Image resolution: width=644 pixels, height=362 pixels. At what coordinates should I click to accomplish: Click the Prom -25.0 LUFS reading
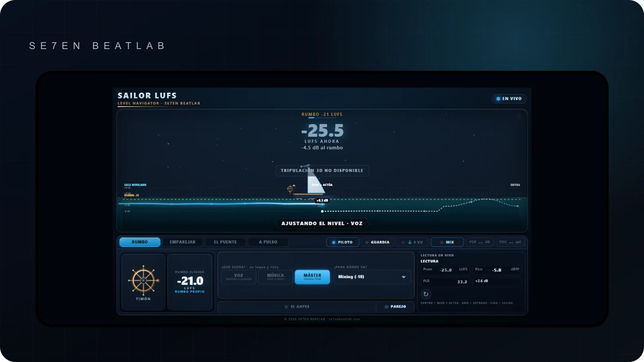446,270
